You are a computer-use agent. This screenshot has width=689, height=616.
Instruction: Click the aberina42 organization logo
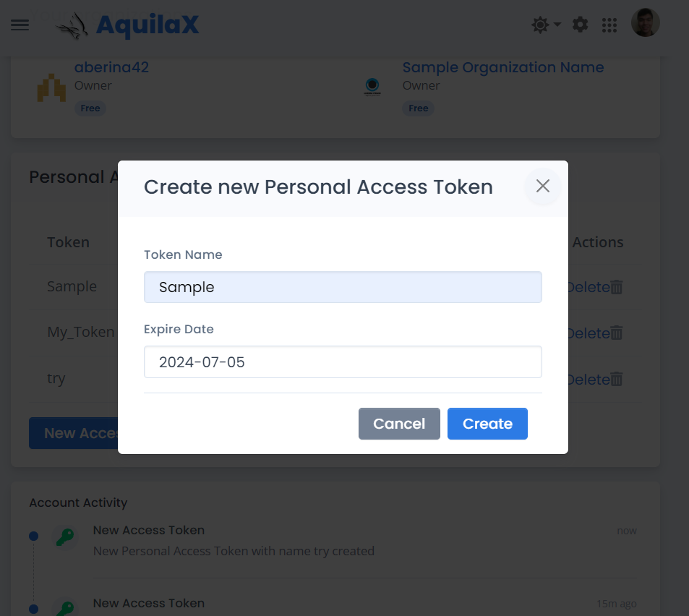click(x=51, y=87)
